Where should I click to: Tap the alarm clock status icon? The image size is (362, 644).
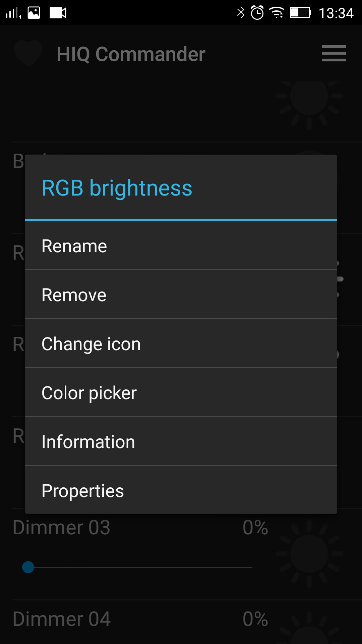[x=257, y=13]
